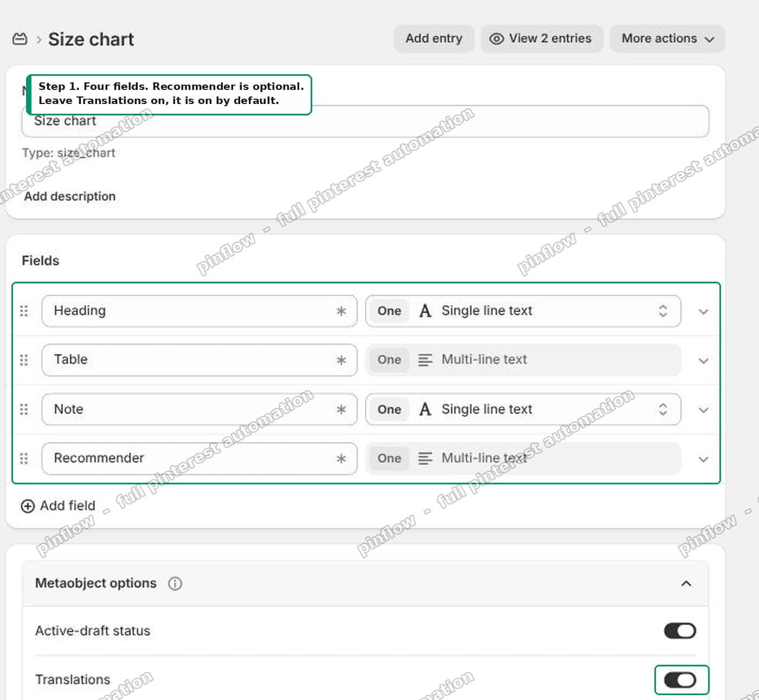Grab the Recommender field drag handle
759x700 pixels.
tap(24, 458)
